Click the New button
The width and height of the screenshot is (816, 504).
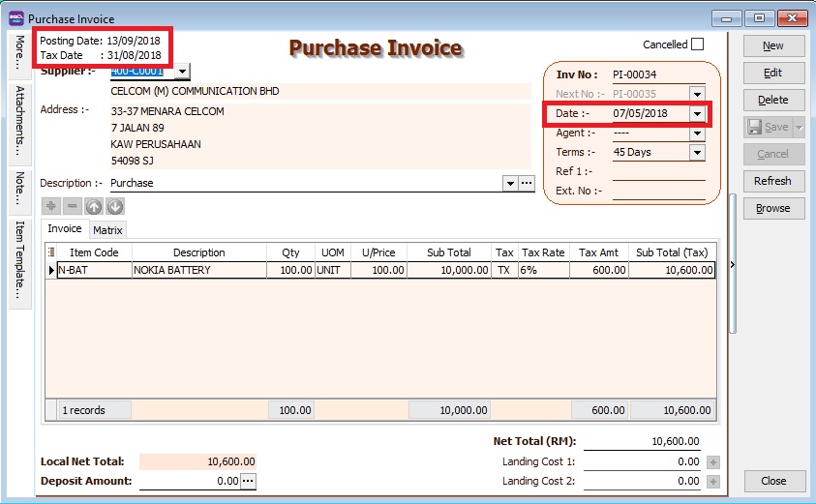click(772, 45)
